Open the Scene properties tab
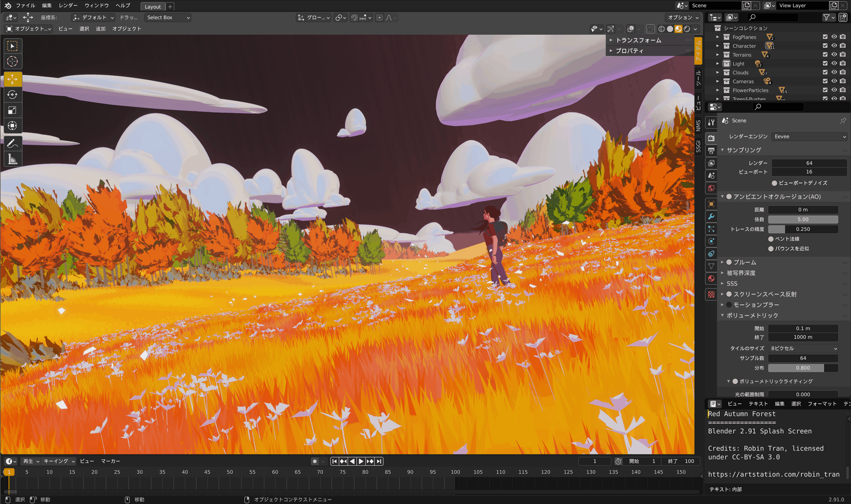The image size is (851, 504). 711,176
